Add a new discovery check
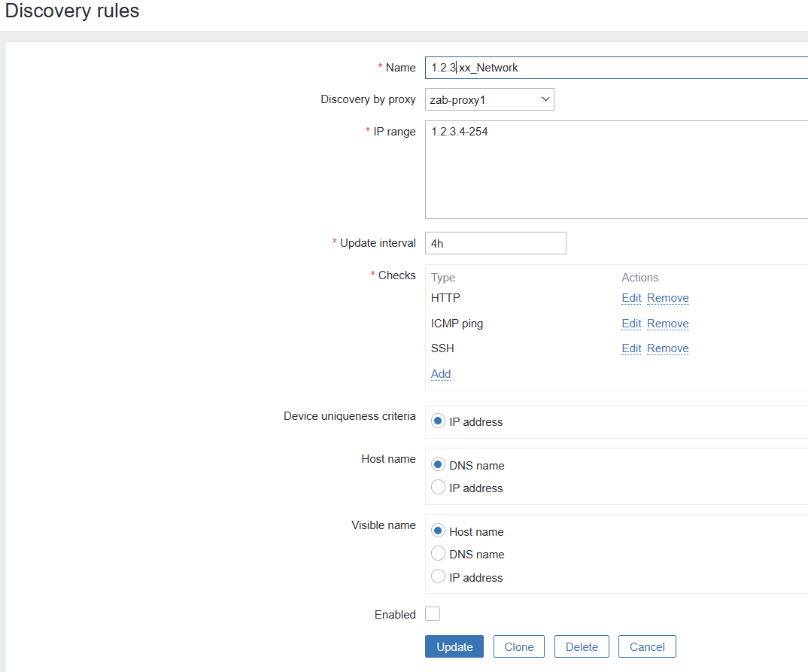Screen dimensions: 808x672 pos(441,374)
